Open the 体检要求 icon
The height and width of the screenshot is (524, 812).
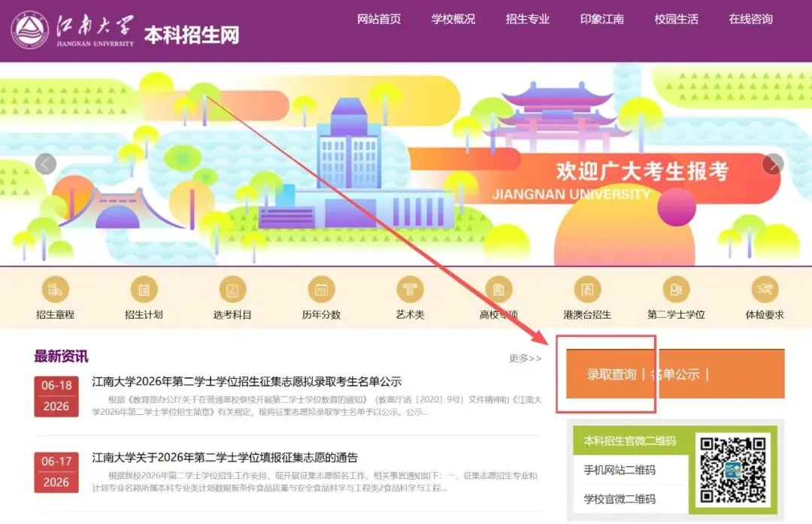(x=765, y=289)
